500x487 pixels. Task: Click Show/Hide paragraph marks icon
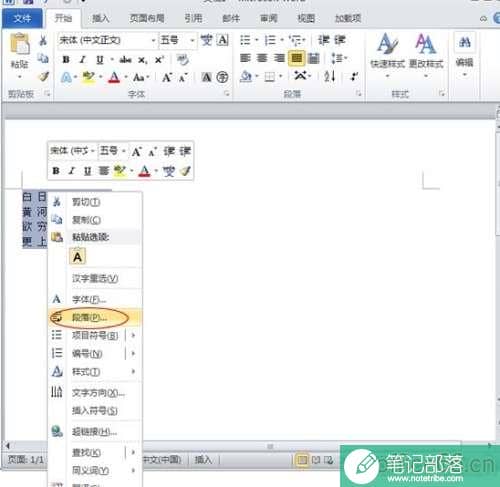(x=354, y=77)
